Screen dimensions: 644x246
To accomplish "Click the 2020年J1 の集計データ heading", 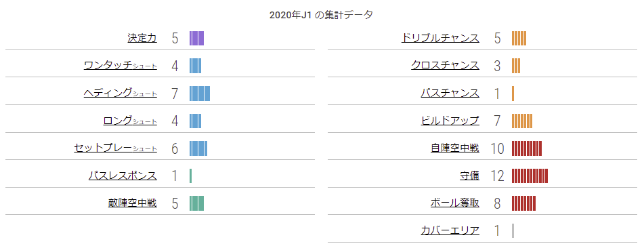I will pos(321,15).
